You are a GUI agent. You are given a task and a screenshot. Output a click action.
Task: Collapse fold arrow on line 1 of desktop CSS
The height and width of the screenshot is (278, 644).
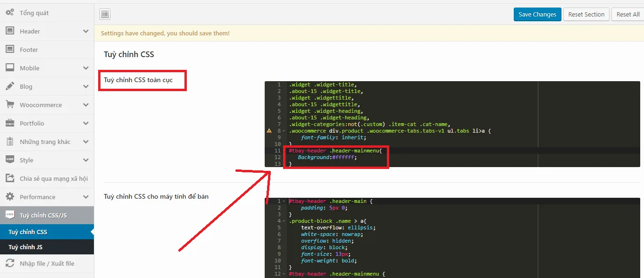(284, 201)
